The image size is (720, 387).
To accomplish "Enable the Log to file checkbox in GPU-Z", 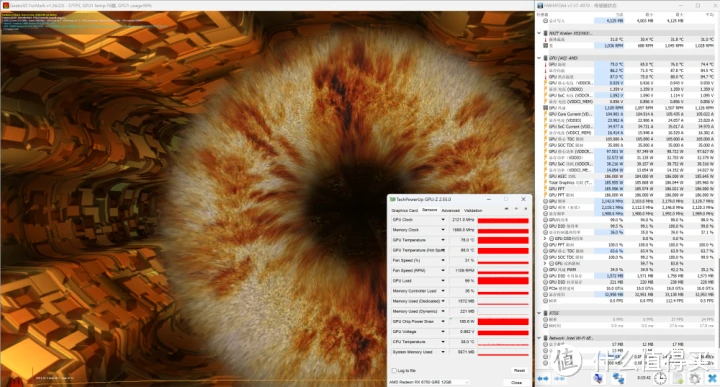I will click(394, 370).
